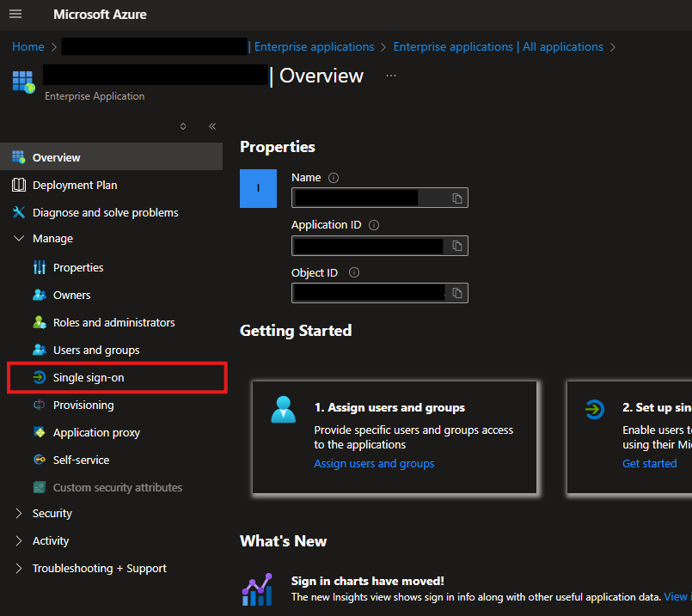Open the more options ellipsis beside Overview

pos(391,76)
